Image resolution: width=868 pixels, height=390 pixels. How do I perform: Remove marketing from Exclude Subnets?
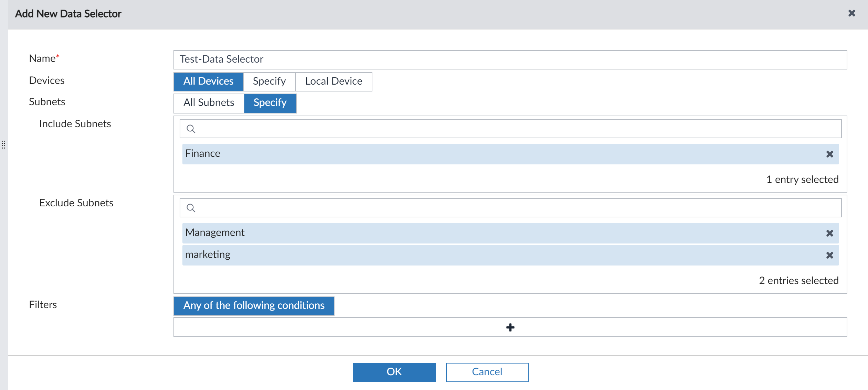coord(829,255)
